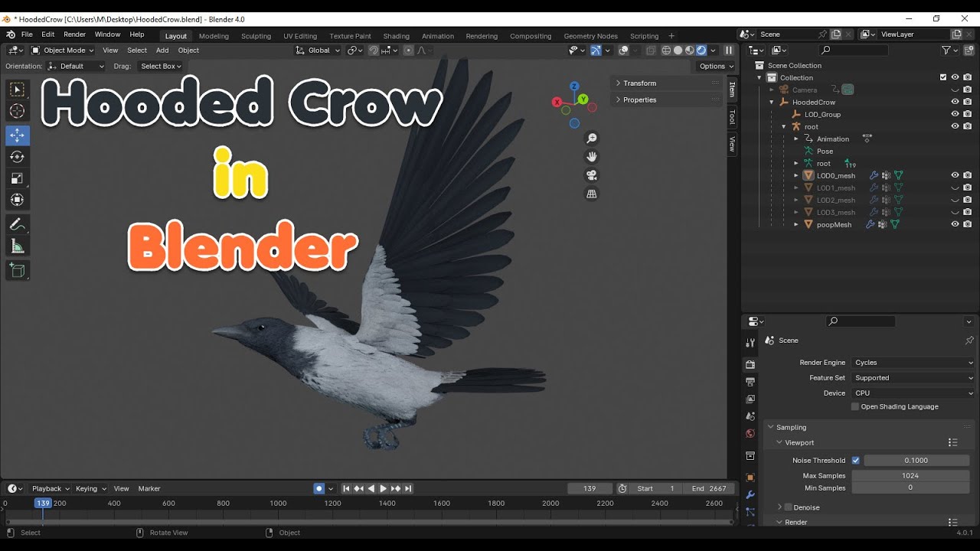Screen dimensions: 980x551
Task: Open the Drag Select Box dropdown
Action: click(160, 67)
